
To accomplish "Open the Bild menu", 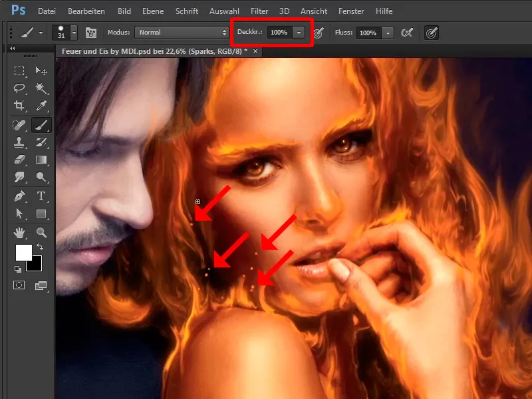I will [x=124, y=11].
